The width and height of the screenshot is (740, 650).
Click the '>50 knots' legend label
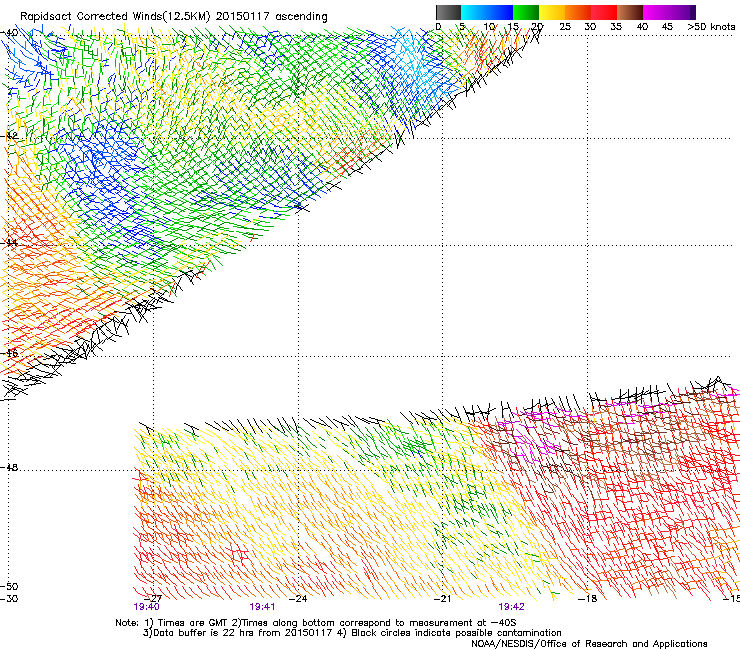coord(711,27)
